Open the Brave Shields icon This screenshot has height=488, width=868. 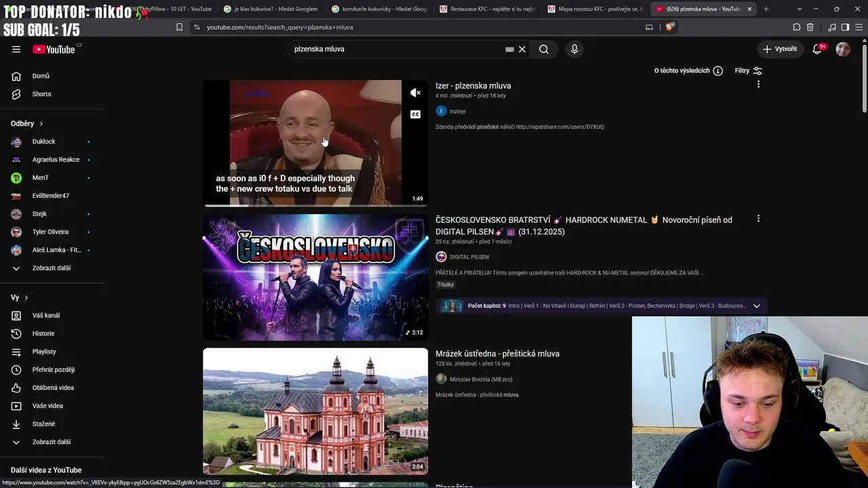(x=669, y=27)
